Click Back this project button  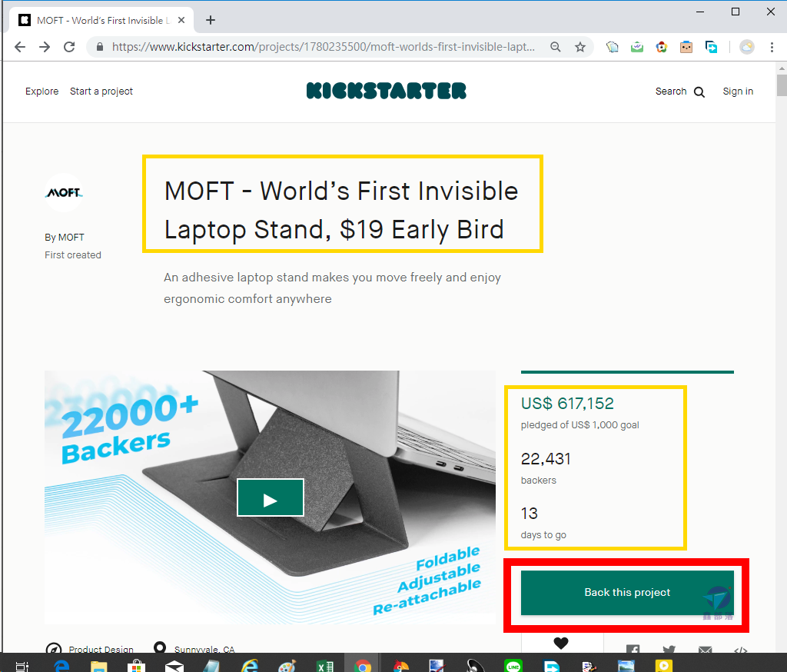click(627, 593)
